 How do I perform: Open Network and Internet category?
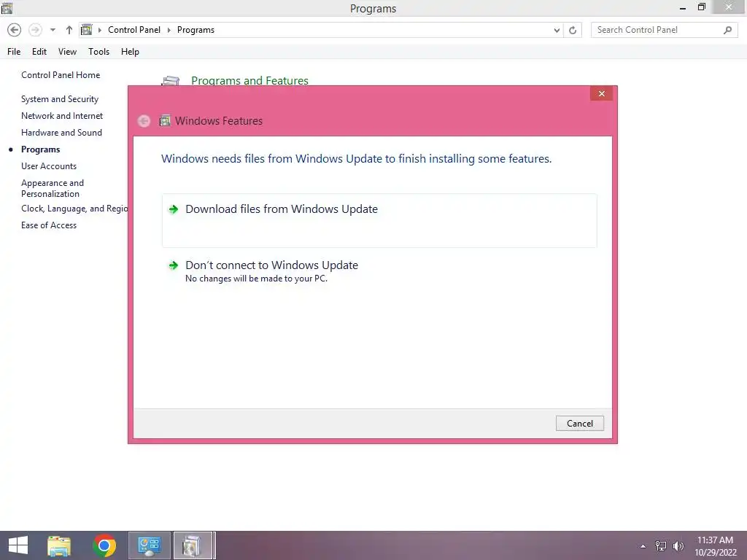[x=62, y=116]
